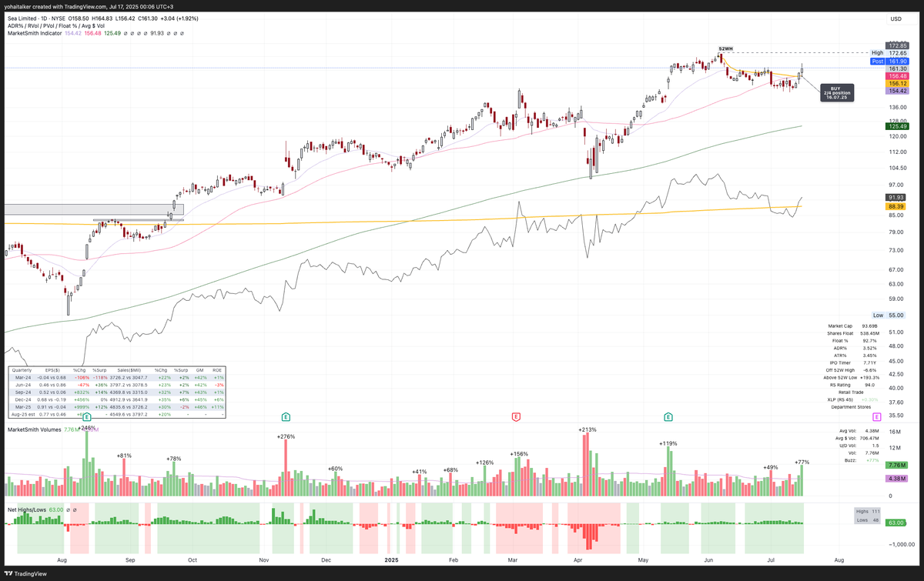The image size is (924, 581).
Task: Click the green 7.76M volume axis tag
Action: click(897, 466)
